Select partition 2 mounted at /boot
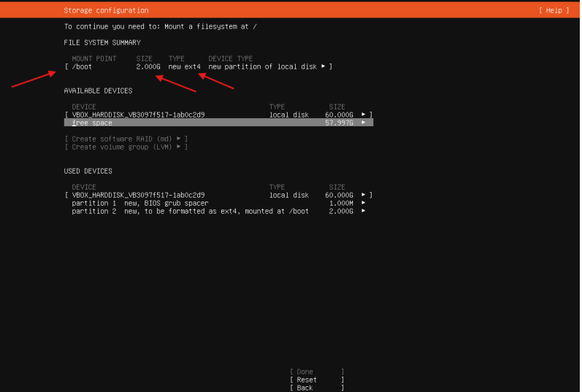 click(190, 211)
